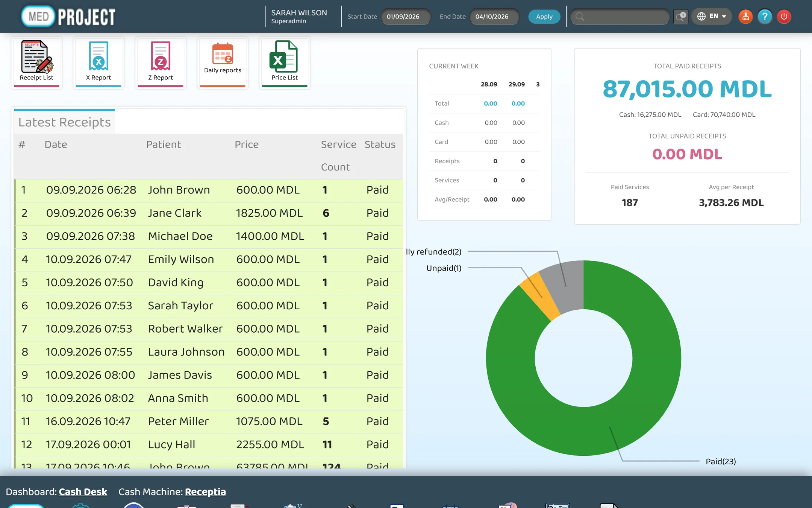Select the Lucy Hall receipt row
The width and height of the screenshot is (812, 508).
(209, 445)
